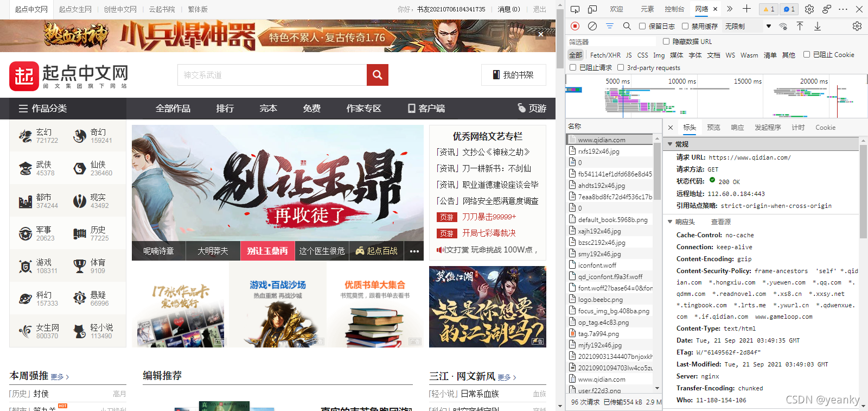Select the 别让玉鼎再 carousel tab
Viewport: 868px width, 411px height.
coord(267,251)
